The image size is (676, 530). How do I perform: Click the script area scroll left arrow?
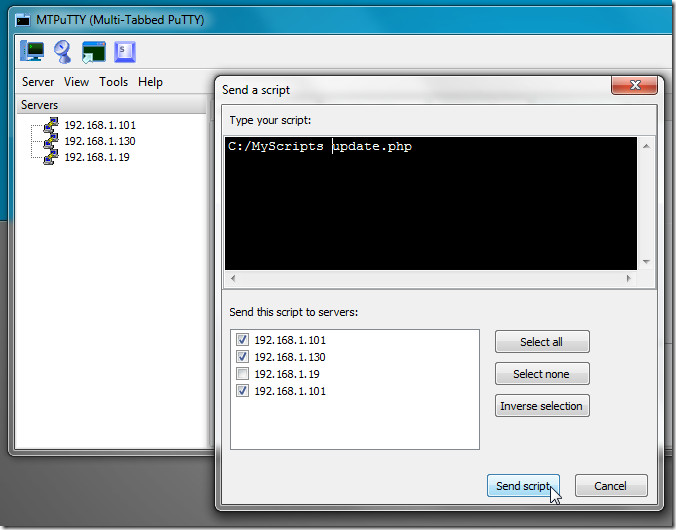coord(233,279)
